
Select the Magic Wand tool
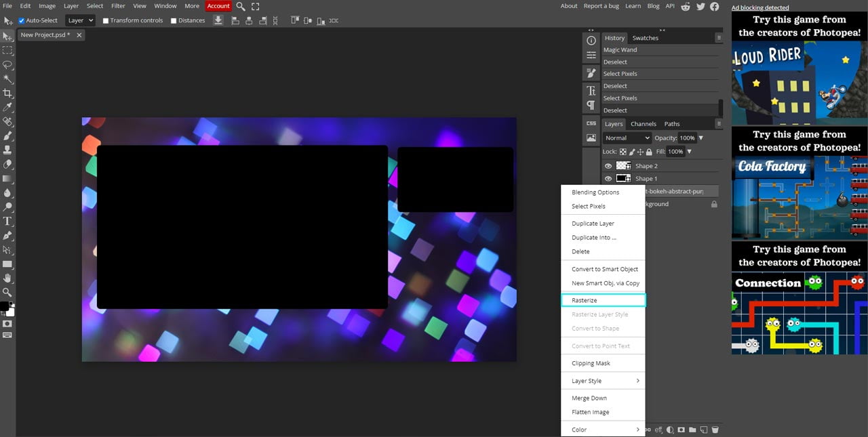click(8, 79)
